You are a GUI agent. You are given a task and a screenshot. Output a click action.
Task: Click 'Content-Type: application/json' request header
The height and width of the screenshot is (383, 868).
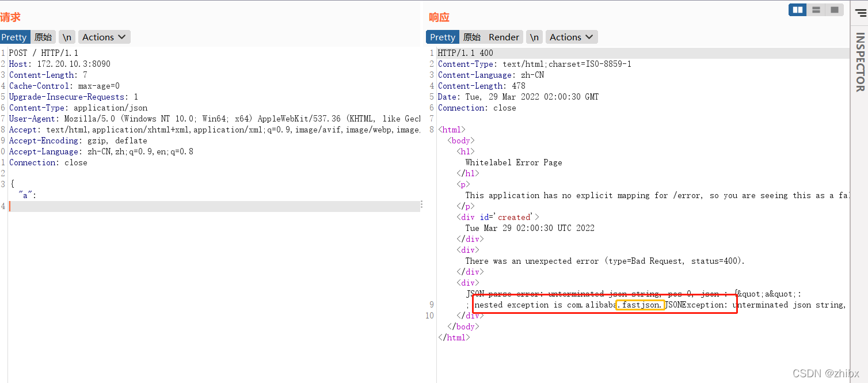pyautogui.click(x=78, y=108)
